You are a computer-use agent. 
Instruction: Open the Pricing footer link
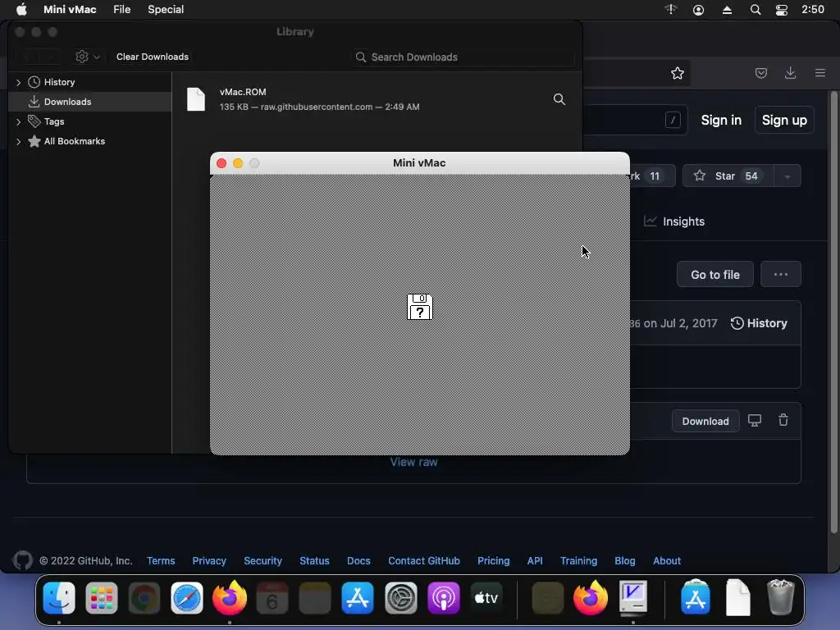(493, 561)
